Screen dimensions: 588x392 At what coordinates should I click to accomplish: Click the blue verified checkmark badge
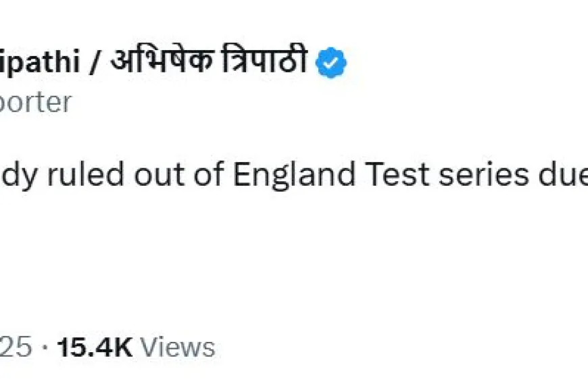331,63
